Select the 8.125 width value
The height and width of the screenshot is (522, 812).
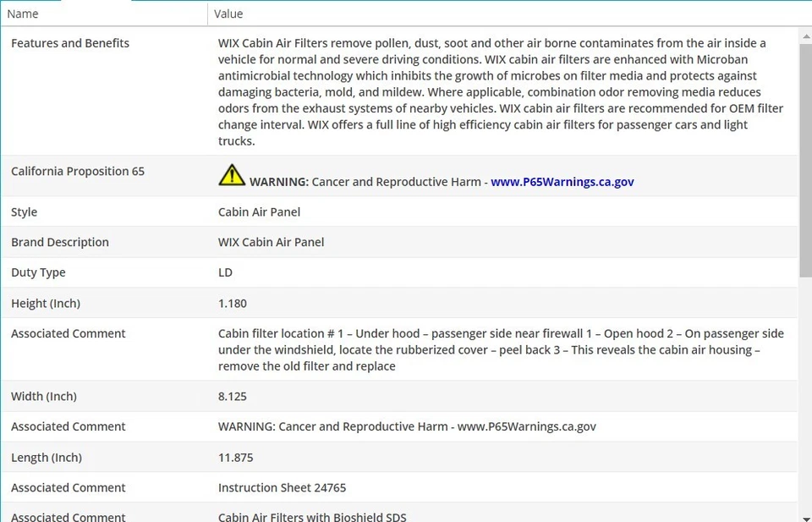tap(233, 397)
